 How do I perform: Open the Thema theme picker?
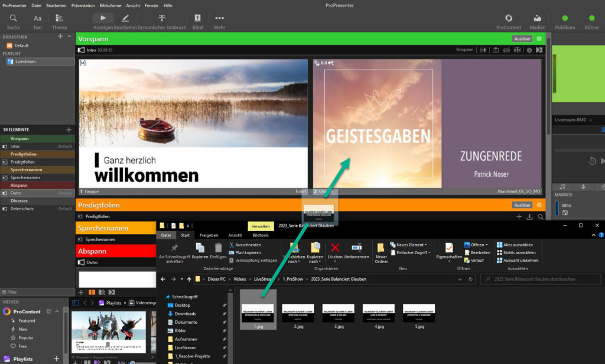pyautogui.click(x=59, y=21)
